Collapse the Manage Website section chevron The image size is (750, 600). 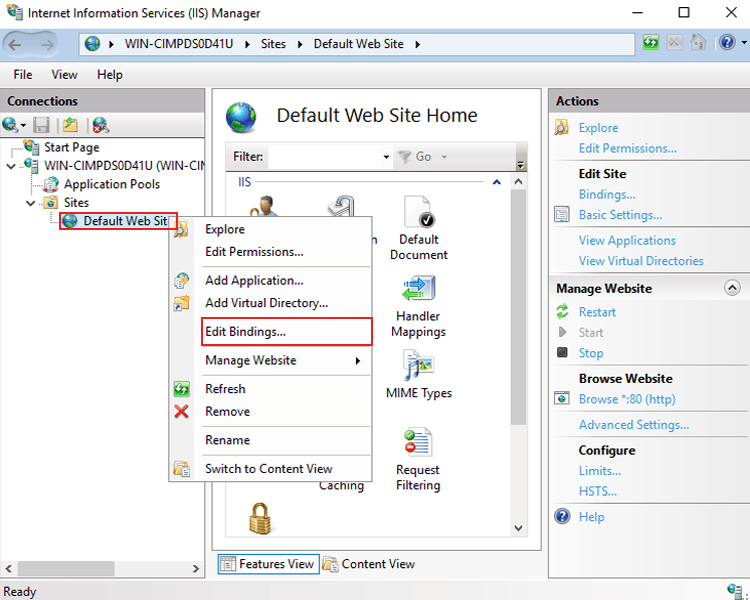click(732, 288)
